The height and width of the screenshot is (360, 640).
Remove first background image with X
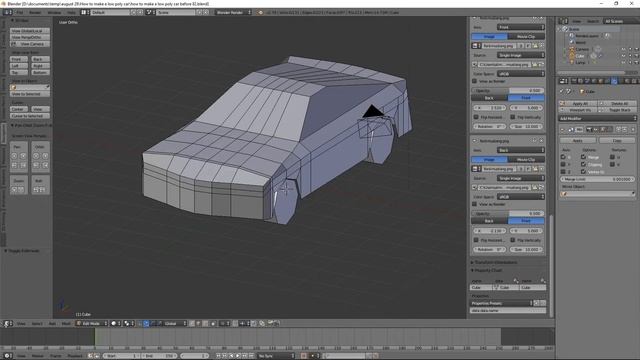[542, 18]
